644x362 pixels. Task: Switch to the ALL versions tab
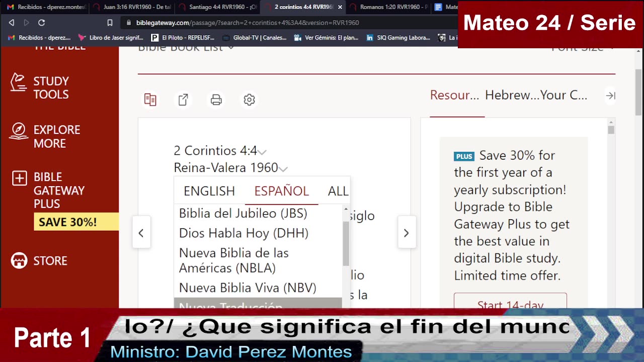click(x=338, y=191)
